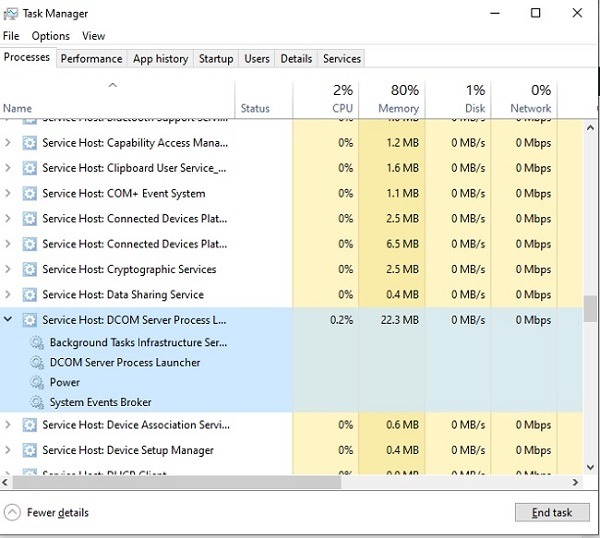Click gear icon of Clipboard User Service row

pos(29,168)
